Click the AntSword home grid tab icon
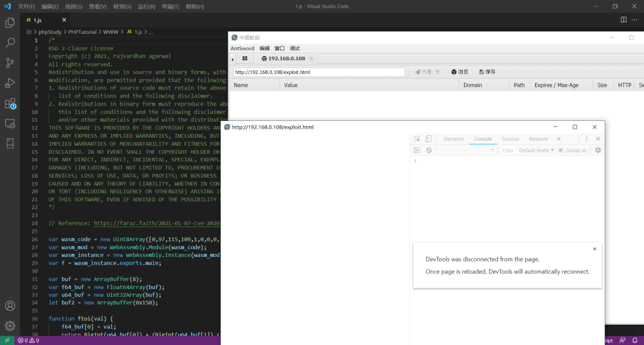 click(x=245, y=58)
